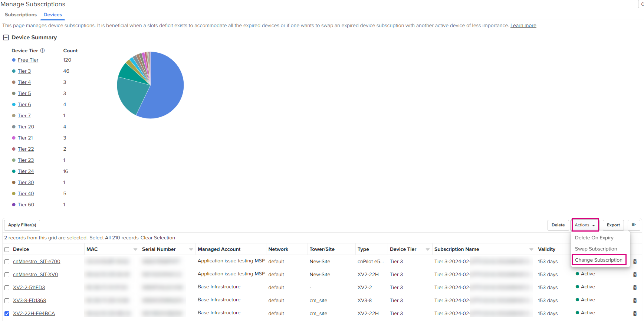Toggle the select-all checkbox in Device header
644x321 pixels.
pos(7,250)
